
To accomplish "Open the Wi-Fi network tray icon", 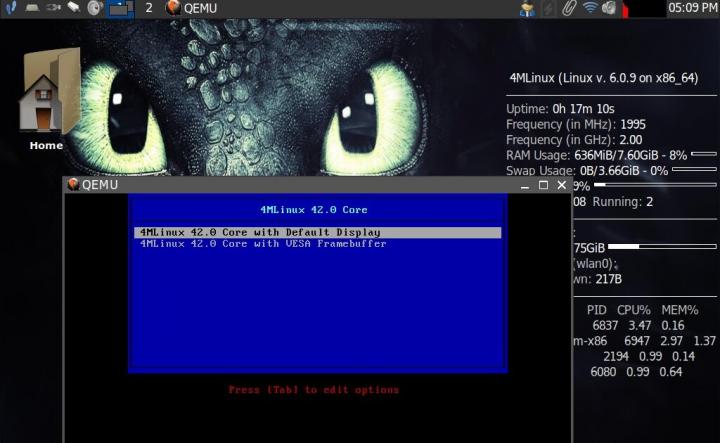I will coord(590,8).
